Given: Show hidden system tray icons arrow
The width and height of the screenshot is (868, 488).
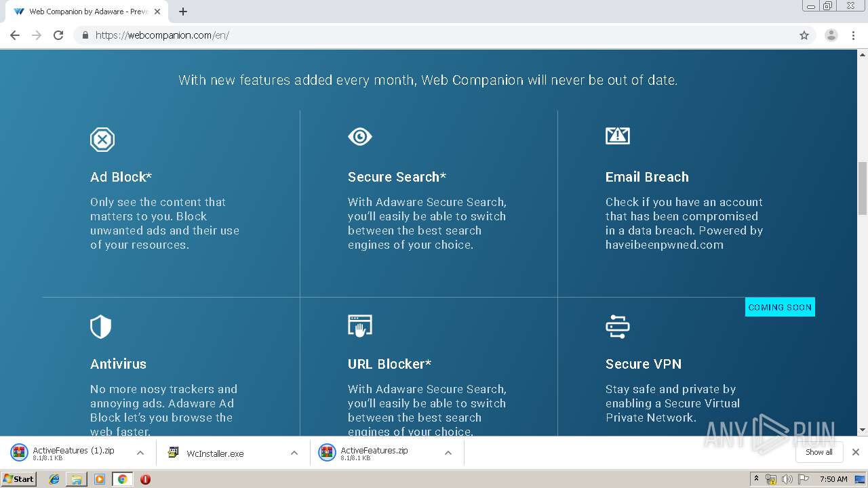Looking at the screenshot, I should [x=756, y=479].
